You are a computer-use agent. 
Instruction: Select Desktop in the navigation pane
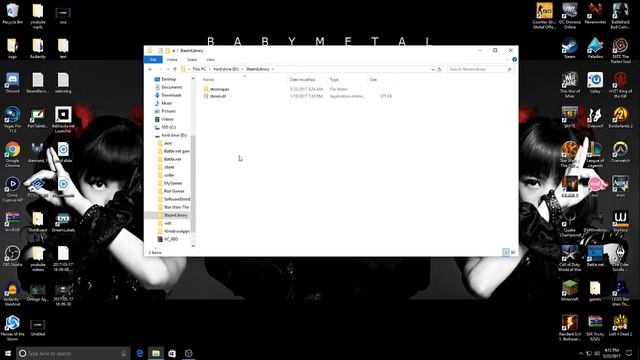pyautogui.click(x=168, y=79)
